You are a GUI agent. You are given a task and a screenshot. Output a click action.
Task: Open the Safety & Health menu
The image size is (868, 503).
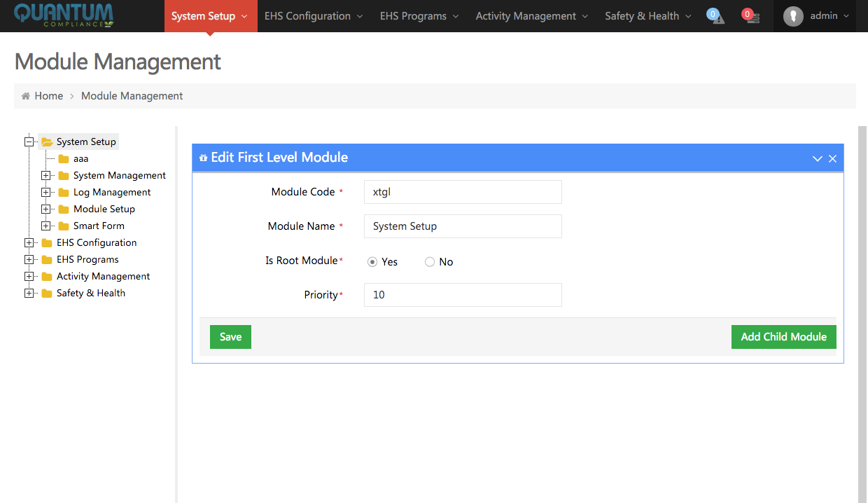click(x=642, y=15)
